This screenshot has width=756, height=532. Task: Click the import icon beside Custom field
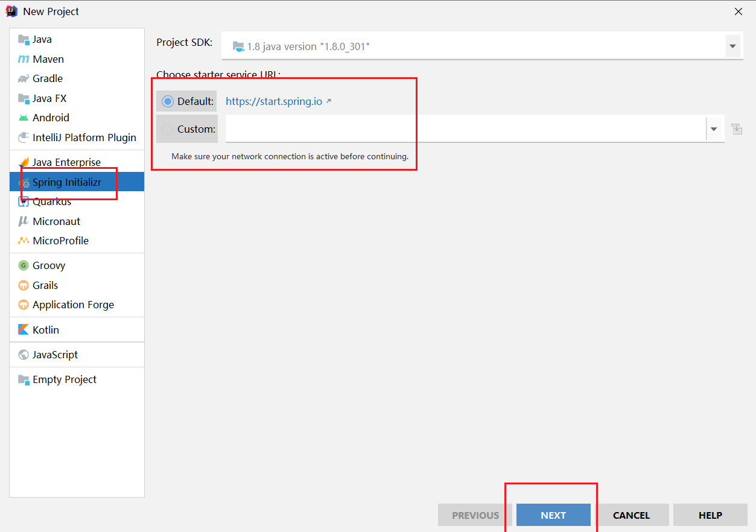coord(736,129)
